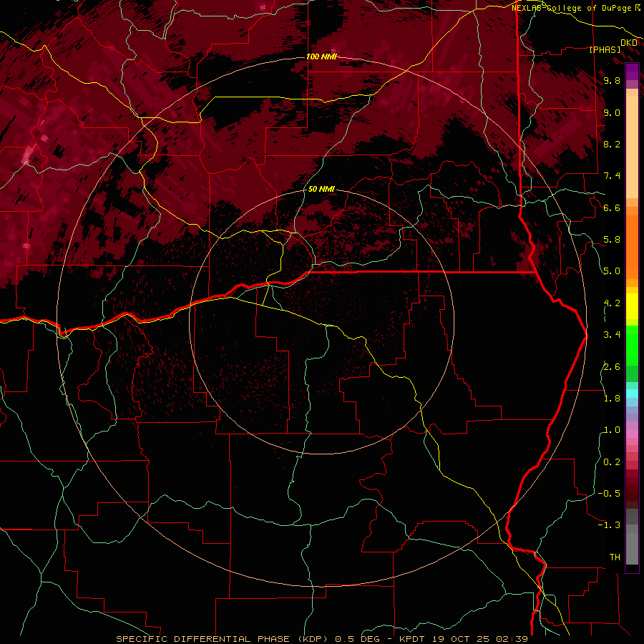Click the 50 NMI range ring label

[x=321, y=190]
